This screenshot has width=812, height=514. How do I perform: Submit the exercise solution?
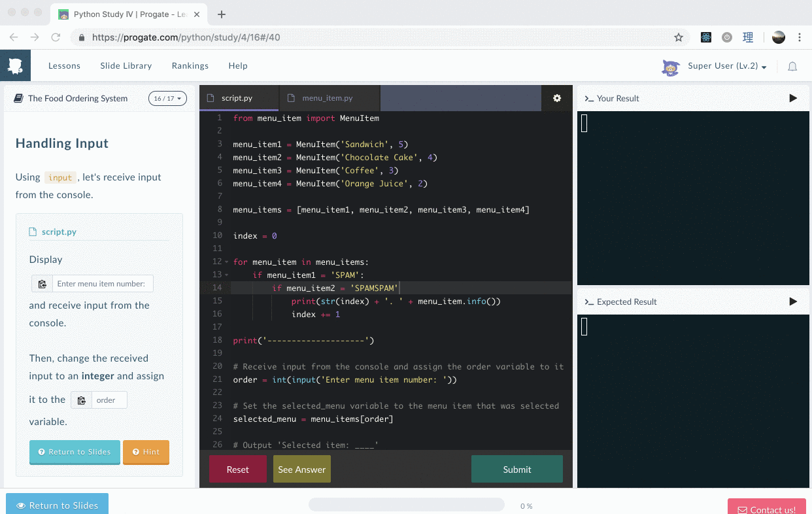[x=516, y=468]
